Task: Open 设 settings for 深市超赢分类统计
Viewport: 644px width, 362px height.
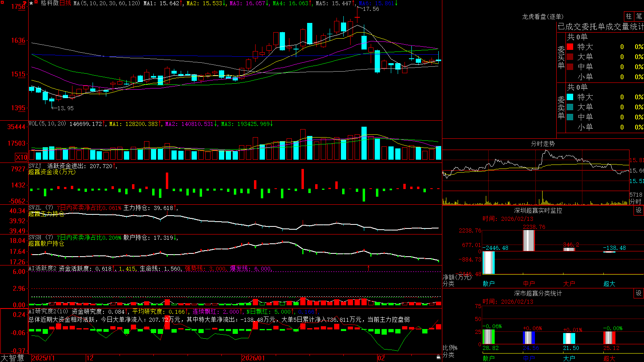Action: pyautogui.click(x=639, y=293)
